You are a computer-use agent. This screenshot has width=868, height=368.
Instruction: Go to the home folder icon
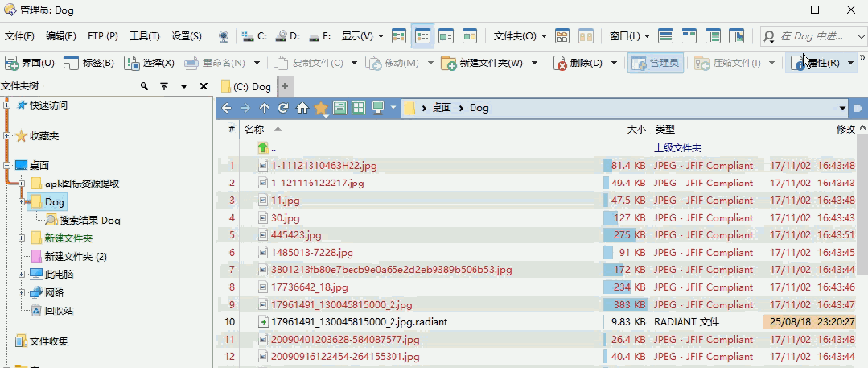[x=302, y=108]
